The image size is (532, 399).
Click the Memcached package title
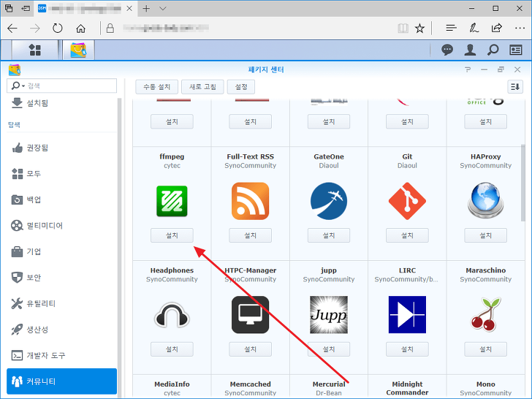point(250,384)
